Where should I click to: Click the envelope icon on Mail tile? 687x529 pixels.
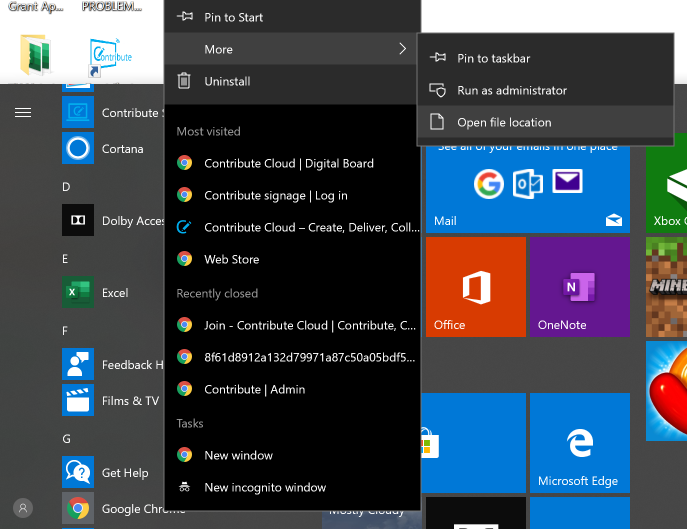coord(567,181)
